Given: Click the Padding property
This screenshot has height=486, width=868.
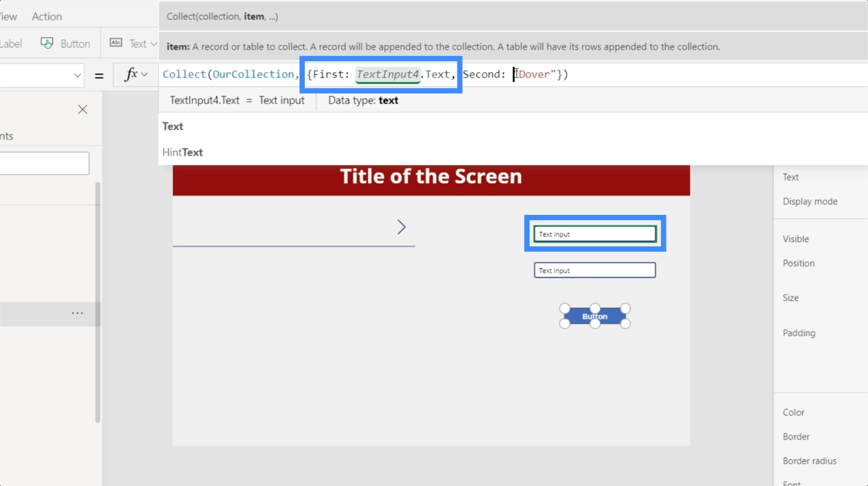Looking at the screenshot, I should tap(799, 333).
